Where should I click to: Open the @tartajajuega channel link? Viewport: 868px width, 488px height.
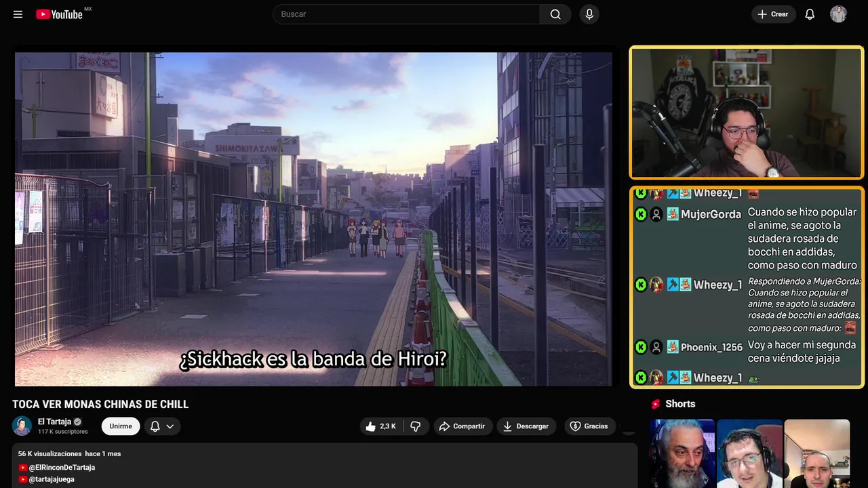tap(52, 479)
